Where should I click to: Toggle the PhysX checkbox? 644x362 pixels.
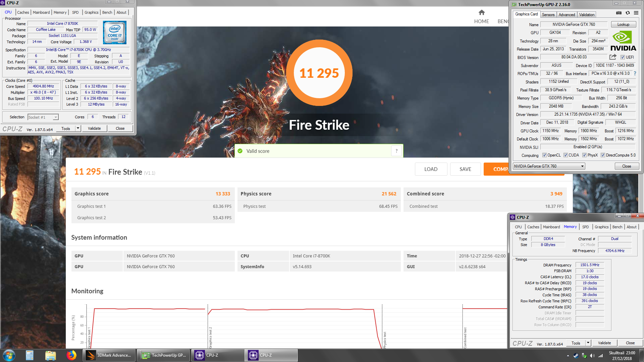[x=584, y=155]
